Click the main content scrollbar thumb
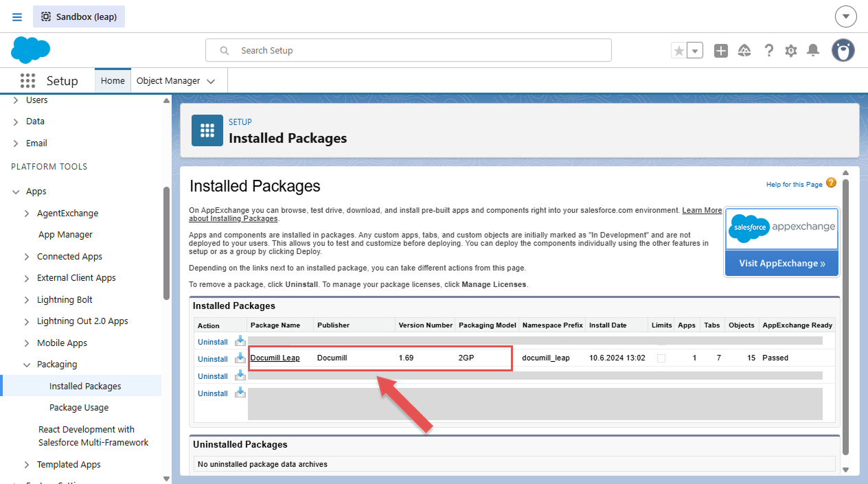This screenshot has height=484, width=868. [x=846, y=316]
